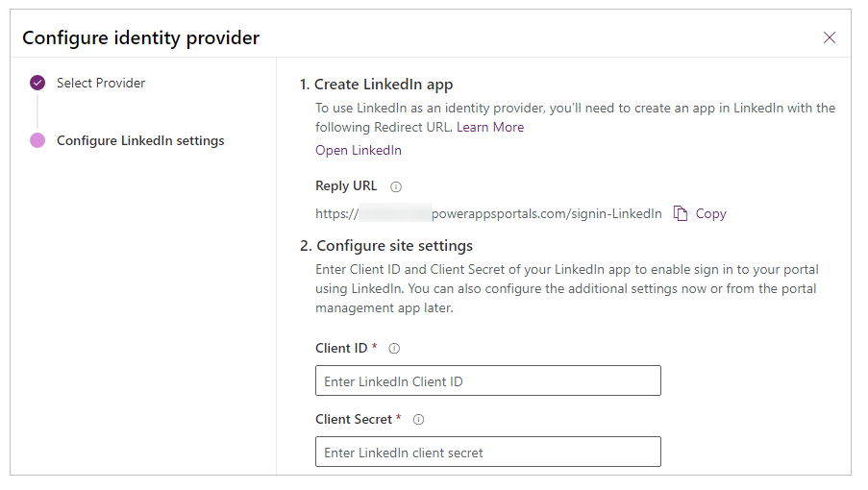This screenshot has width=868, height=490.
Task: Close the Configure identity provider dialog
Action: click(x=829, y=37)
